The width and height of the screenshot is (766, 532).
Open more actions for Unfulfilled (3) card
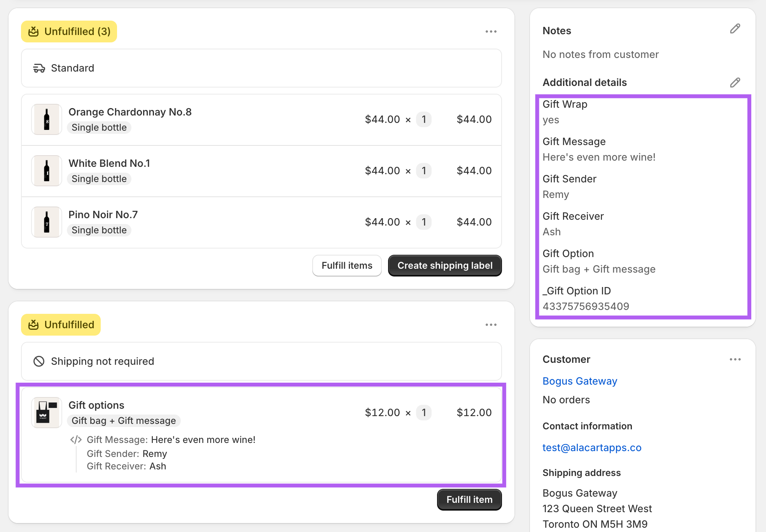[x=491, y=31]
